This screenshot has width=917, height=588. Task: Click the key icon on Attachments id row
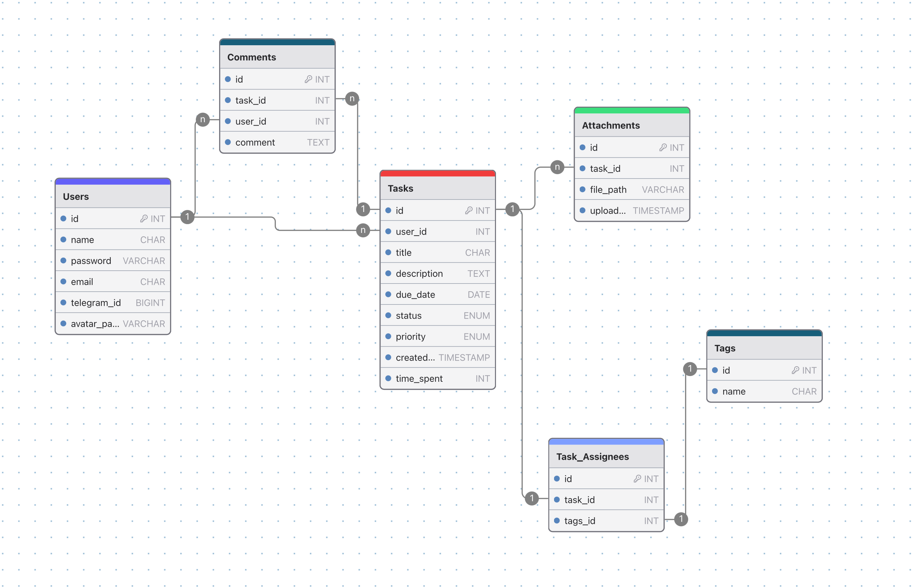point(663,148)
